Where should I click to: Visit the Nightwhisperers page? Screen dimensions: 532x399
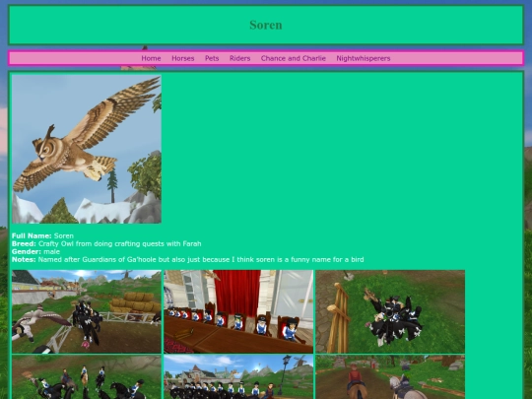[x=364, y=58]
